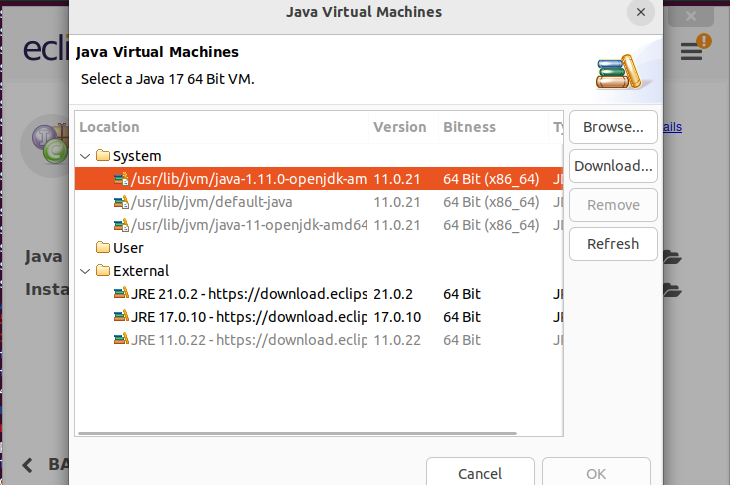730x485 pixels.
Task: Click the back arrow in the installer window
Action: [27, 465]
